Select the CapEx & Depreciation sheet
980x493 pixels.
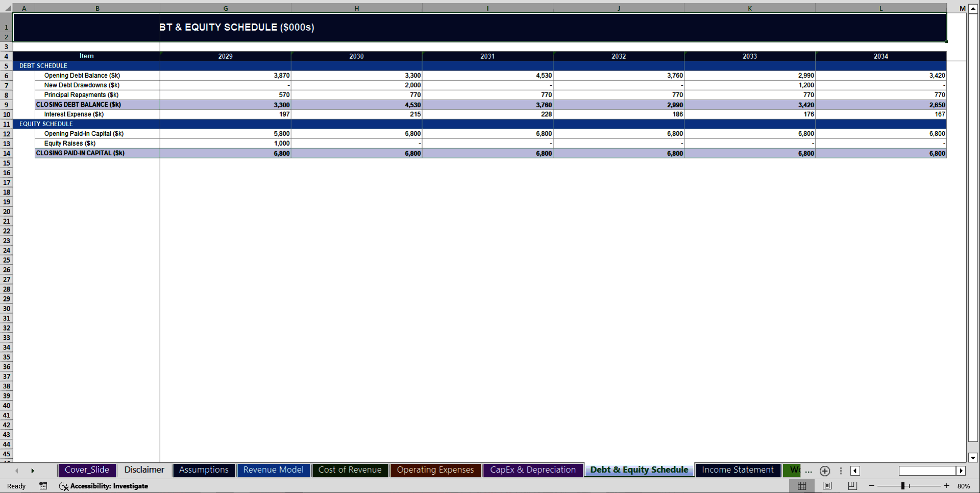533,469
